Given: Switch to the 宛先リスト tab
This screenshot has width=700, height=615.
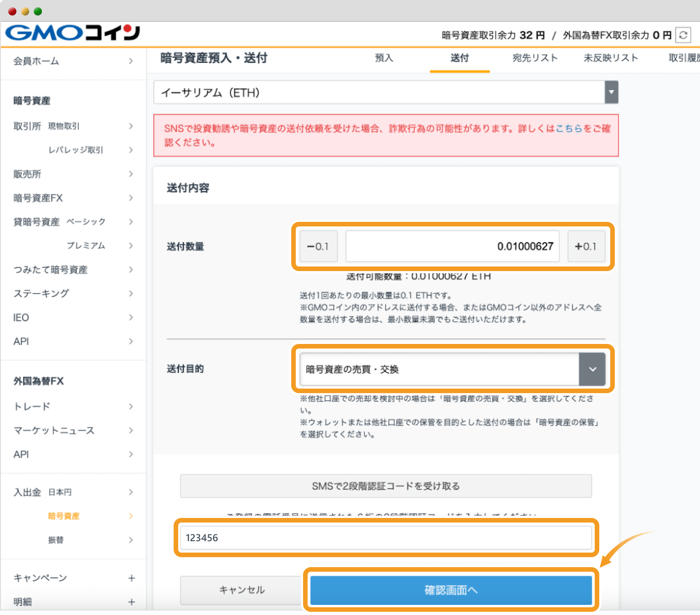Looking at the screenshot, I should tap(535, 58).
